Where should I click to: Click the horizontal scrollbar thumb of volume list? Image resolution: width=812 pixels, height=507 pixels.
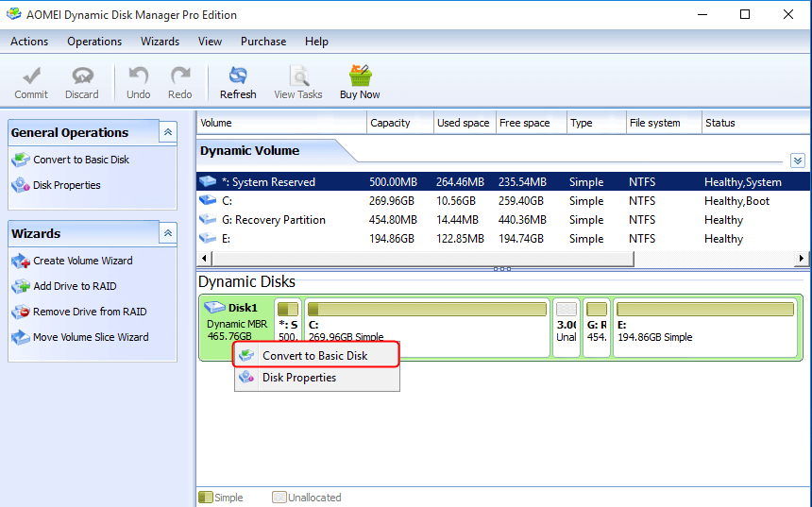(423, 258)
